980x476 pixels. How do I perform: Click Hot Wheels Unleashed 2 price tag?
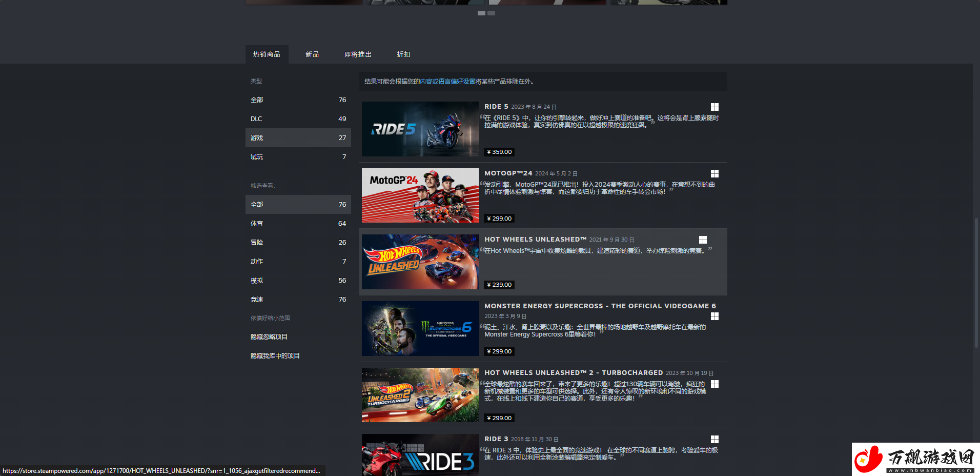pyautogui.click(x=499, y=418)
